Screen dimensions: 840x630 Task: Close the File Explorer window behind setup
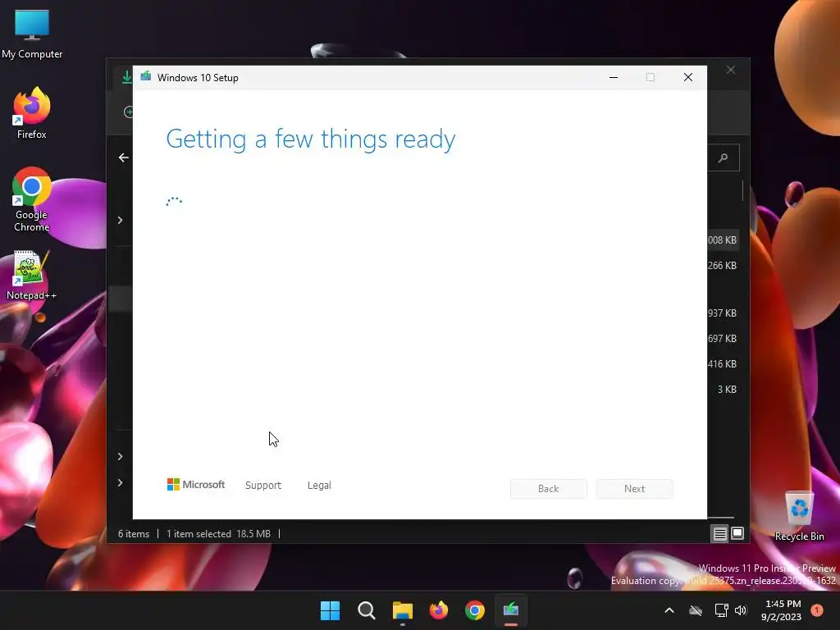point(731,71)
